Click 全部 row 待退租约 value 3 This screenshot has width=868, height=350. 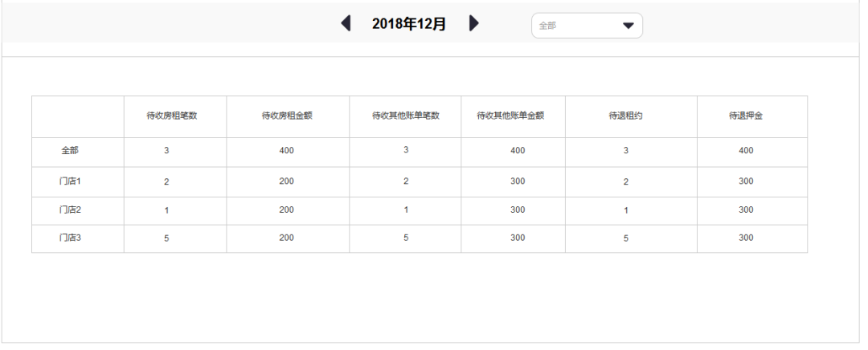pyautogui.click(x=626, y=150)
